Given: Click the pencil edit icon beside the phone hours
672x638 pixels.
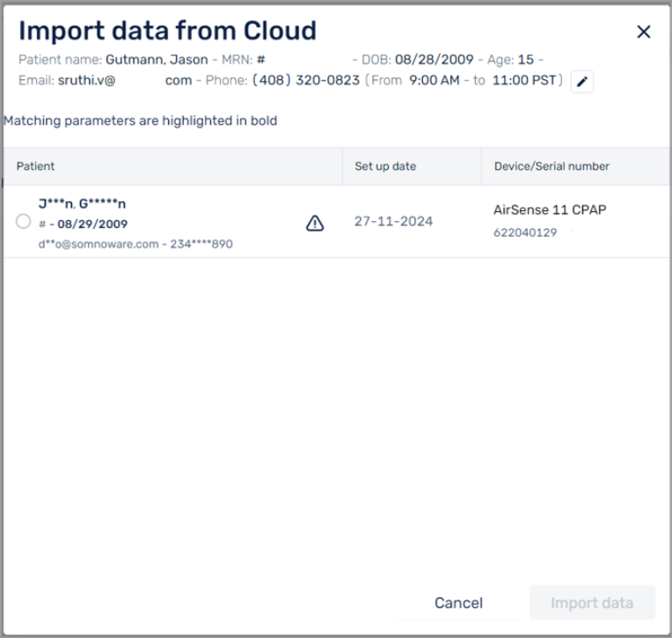Looking at the screenshot, I should point(582,82).
